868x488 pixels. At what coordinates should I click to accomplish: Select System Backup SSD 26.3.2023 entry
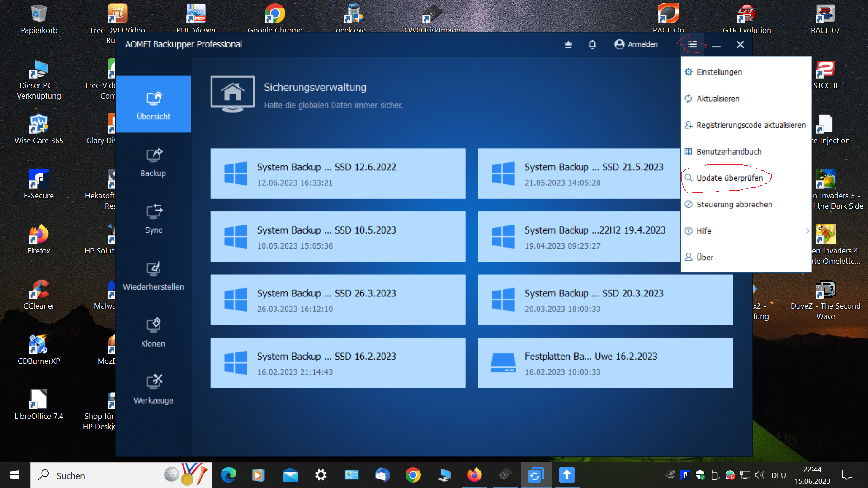[338, 300]
